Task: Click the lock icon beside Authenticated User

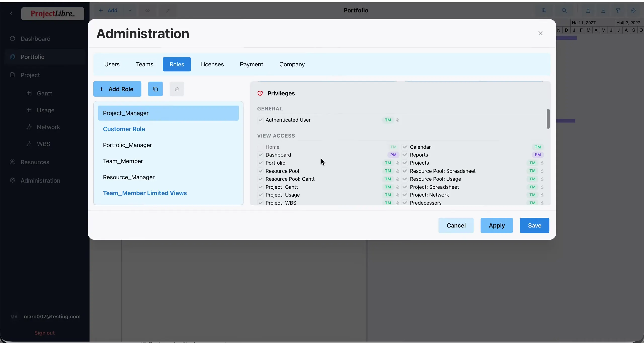Action: 398,120
